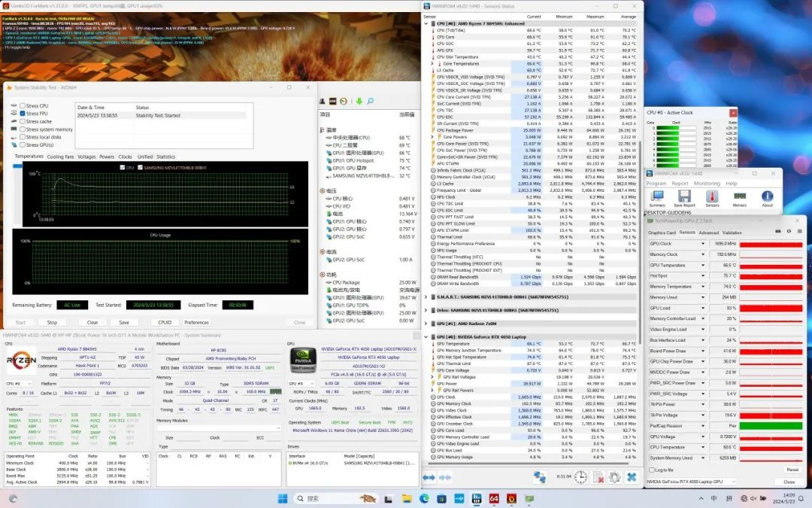This screenshot has width=812, height=508.
Task: Uncheck the Stress FPU checkbox
Action: coord(23,114)
